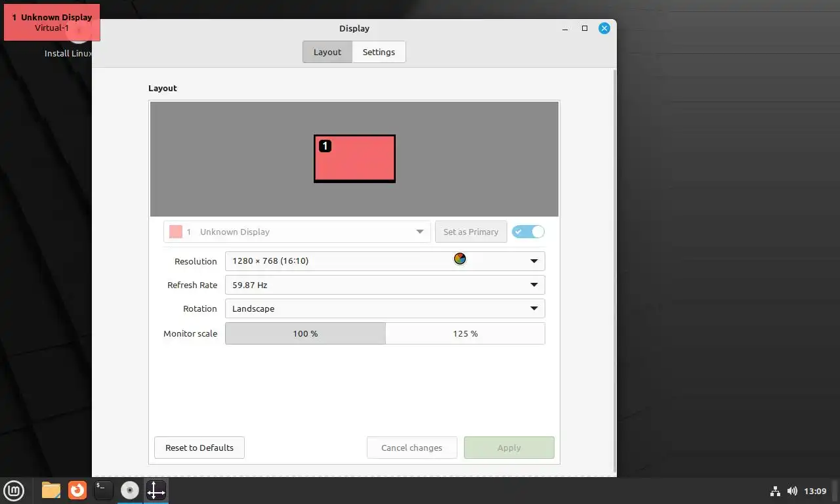Viewport: 840px width, 504px height.
Task: Open the Linux Mint start menu
Action: (x=14, y=490)
